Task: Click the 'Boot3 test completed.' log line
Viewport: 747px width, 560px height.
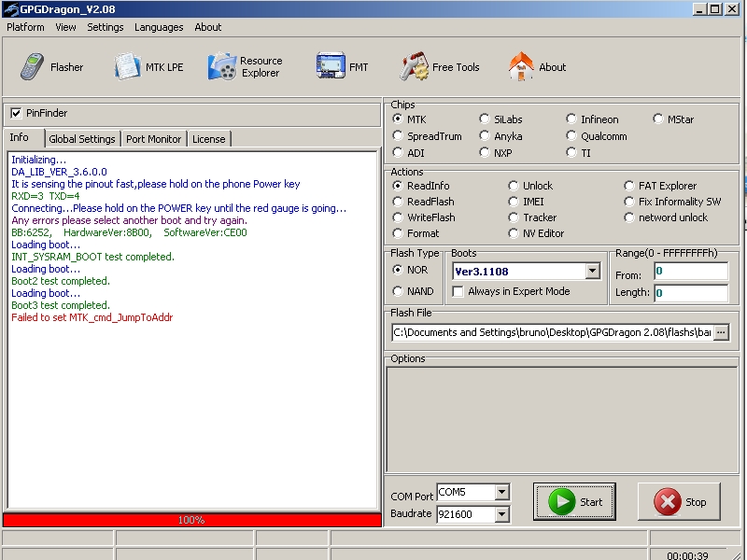Action: click(61, 305)
